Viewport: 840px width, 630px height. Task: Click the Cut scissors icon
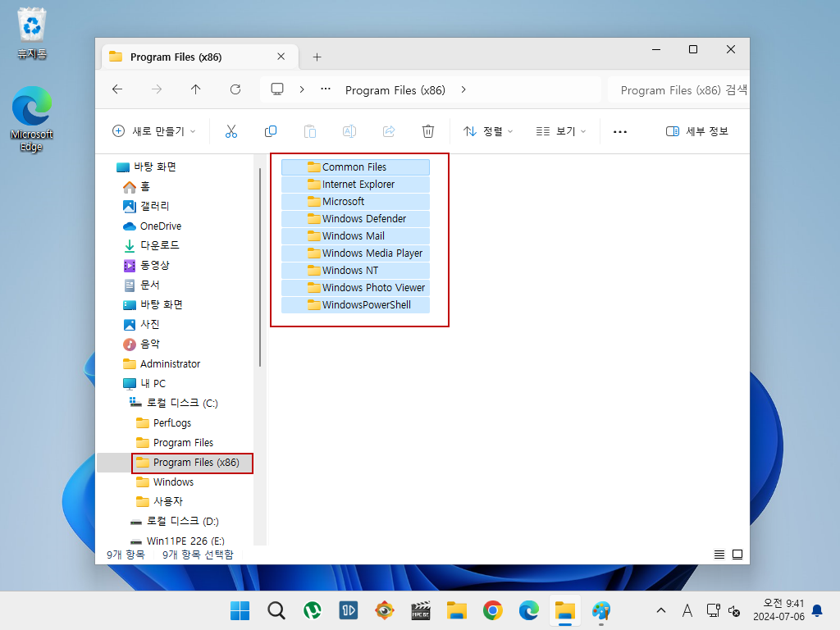pyautogui.click(x=231, y=131)
